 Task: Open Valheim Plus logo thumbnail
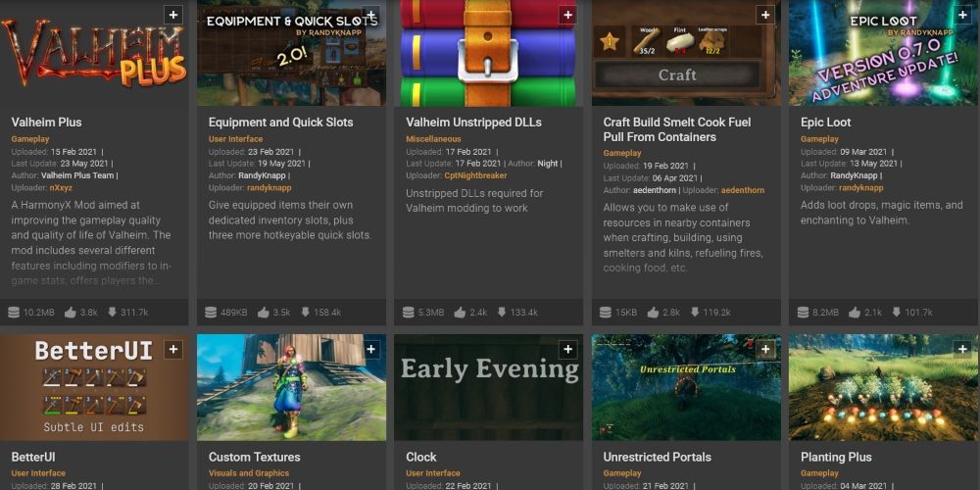[94, 53]
